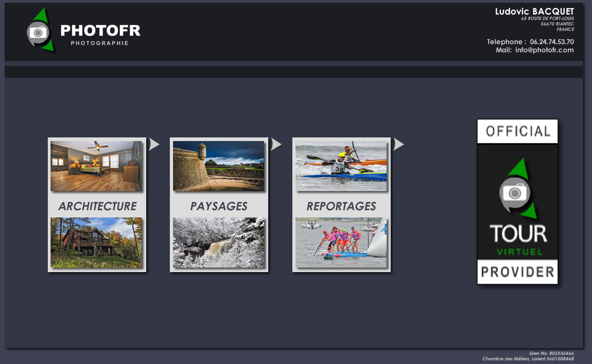The image size is (592, 364).
Task: Click the PROVIDER banner on the badge
Action: [x=517, y=272]
